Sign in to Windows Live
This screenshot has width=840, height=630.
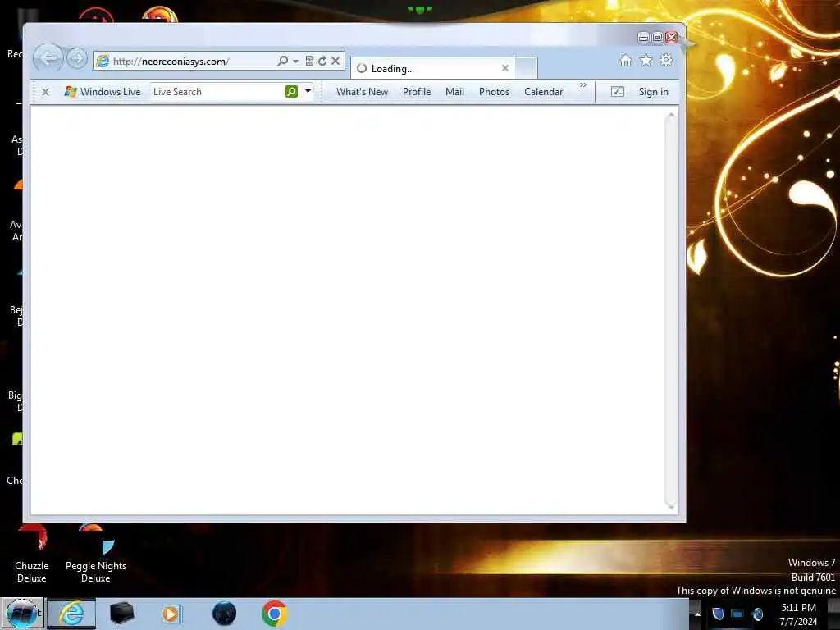[654, 92]
